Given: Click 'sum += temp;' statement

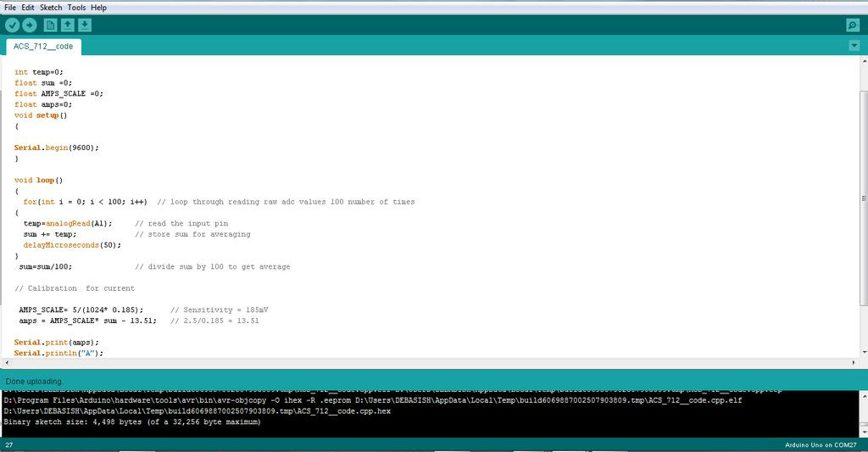Looking at the screenshot, I should pos(50,234).
